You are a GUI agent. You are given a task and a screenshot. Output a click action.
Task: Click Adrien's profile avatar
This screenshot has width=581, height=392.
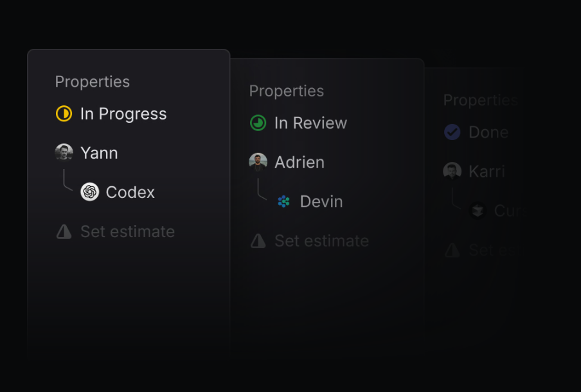click(258, 163)
